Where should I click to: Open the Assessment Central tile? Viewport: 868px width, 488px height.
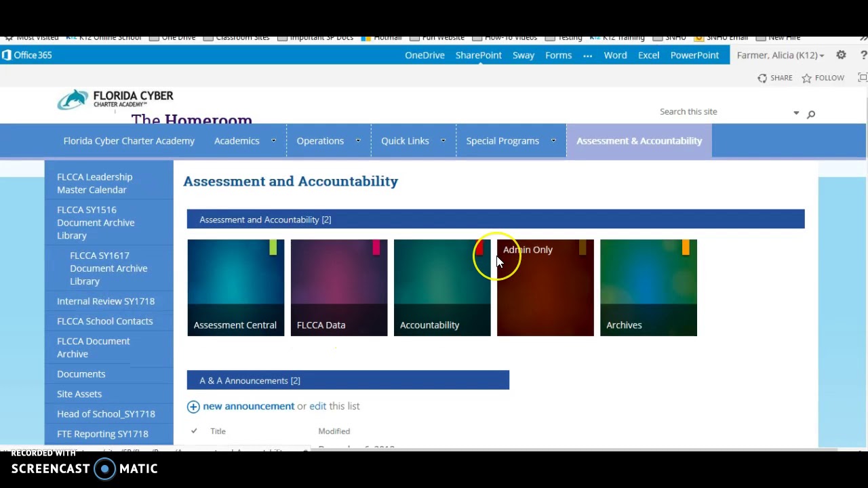point(236,287)
